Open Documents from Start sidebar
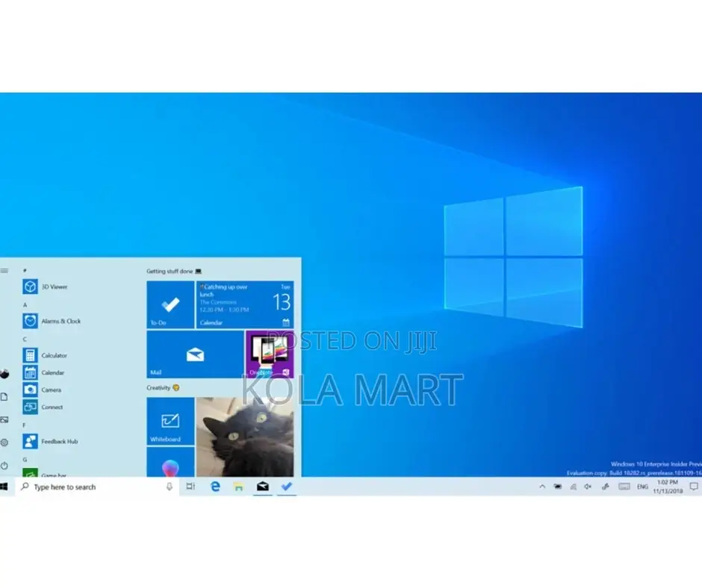This screenshot has height=588, width=702. (4, 397)
